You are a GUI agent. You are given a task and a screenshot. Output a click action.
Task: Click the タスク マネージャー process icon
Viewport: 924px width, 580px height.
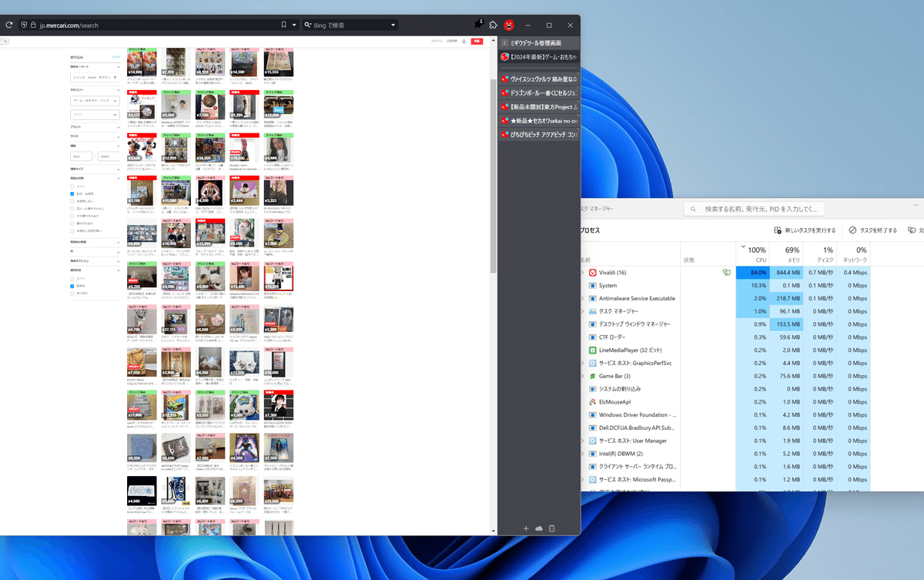click(592, 311)
